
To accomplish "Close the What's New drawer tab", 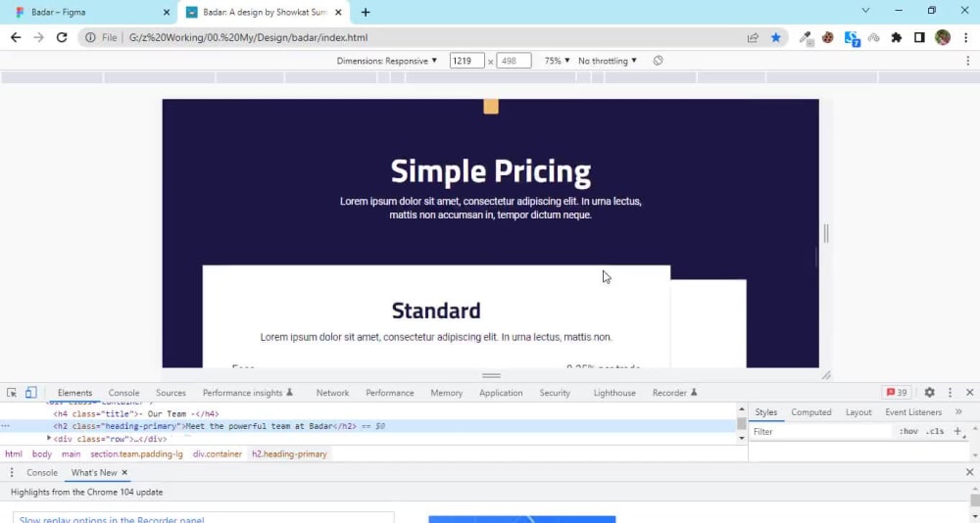I will (x=124, y=472).
